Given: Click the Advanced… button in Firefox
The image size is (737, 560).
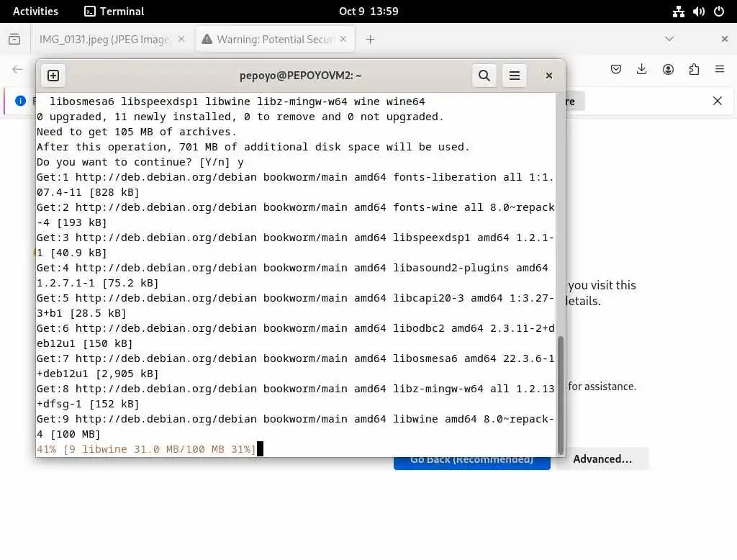Looking at the screenshot, I should tap(602, 459).
